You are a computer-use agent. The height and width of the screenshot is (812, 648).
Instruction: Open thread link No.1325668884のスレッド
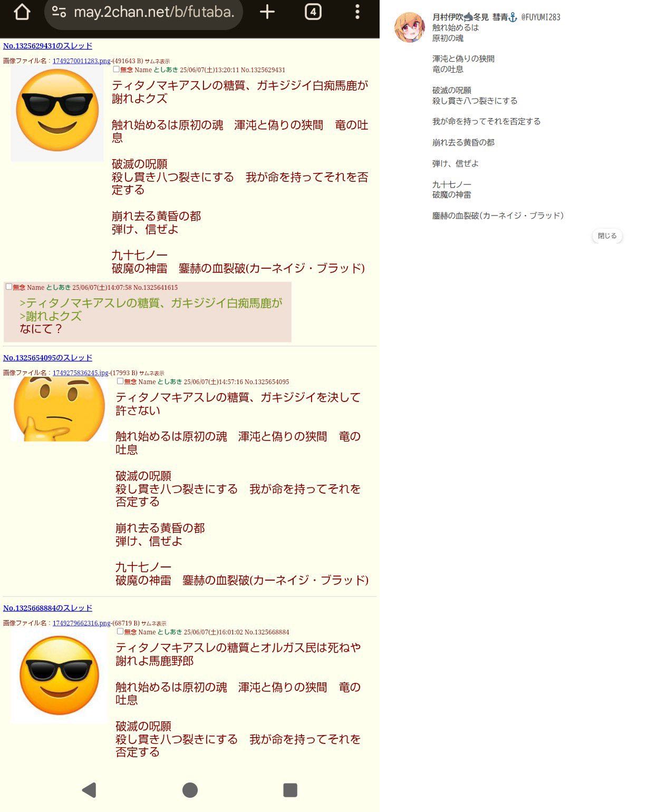(x=47, y=608)
